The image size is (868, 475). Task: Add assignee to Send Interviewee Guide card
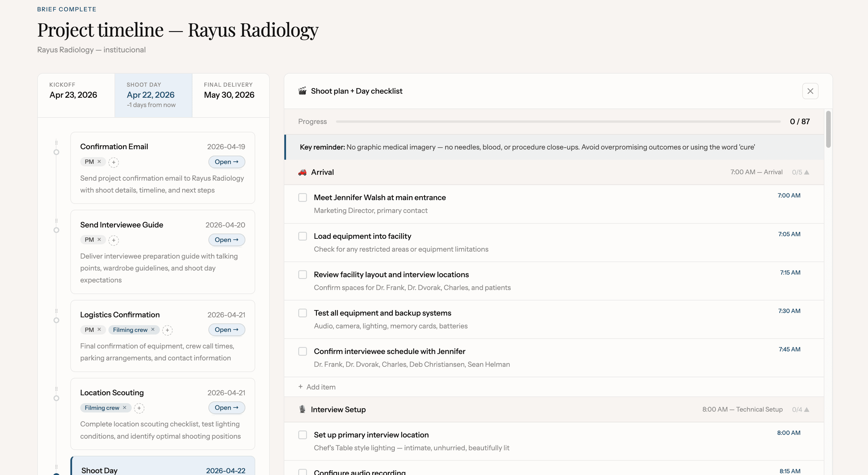(x=114, y=240)
